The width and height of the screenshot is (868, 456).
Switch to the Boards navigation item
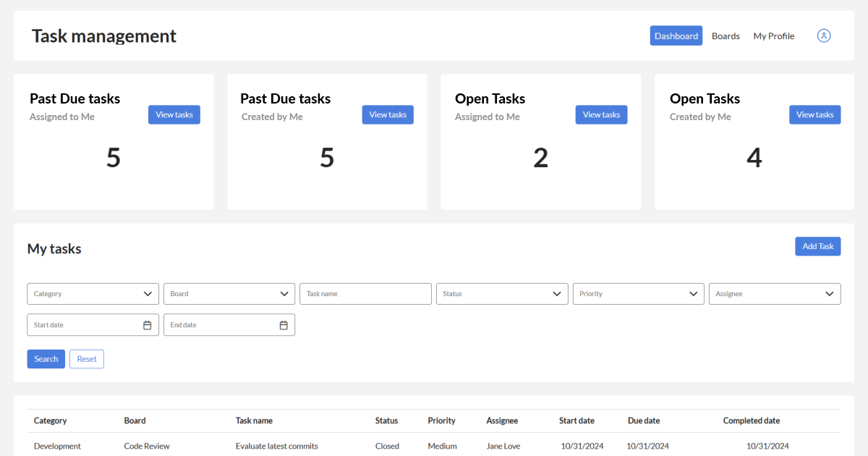click(x=726, y=35)
